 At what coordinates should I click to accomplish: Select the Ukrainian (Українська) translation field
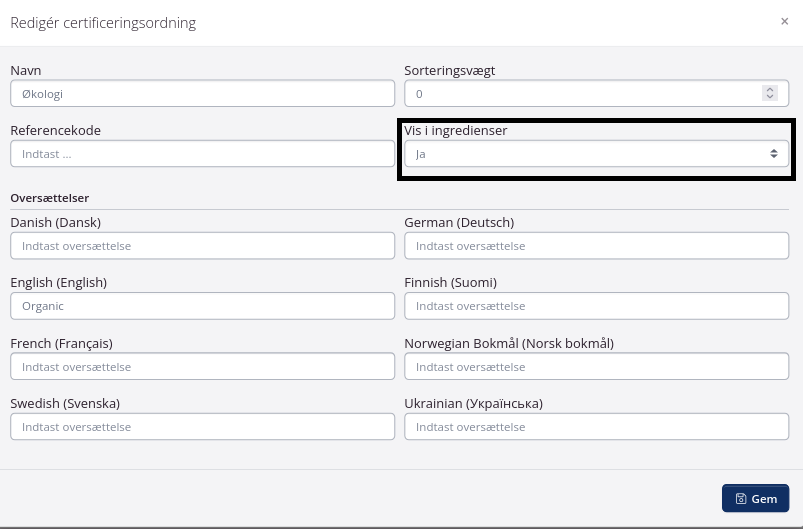(596, 427)
